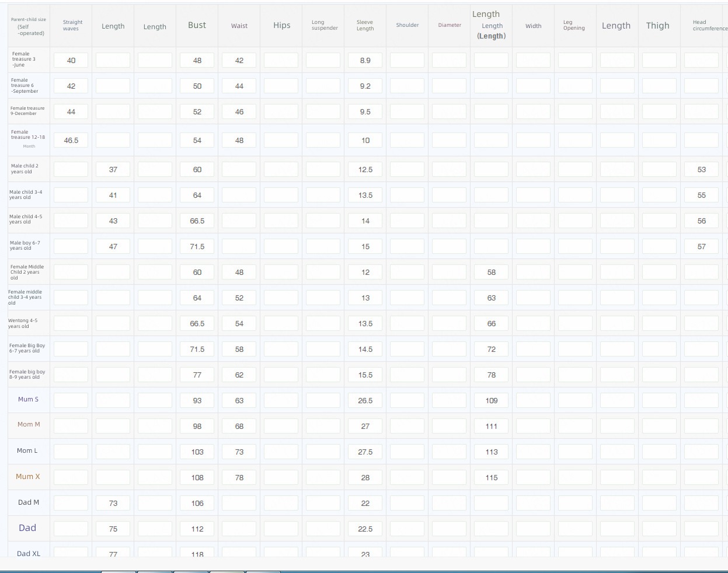Screen dimensions: 728x573
Task: Click the Mum S row label
Action: [28, 399]
